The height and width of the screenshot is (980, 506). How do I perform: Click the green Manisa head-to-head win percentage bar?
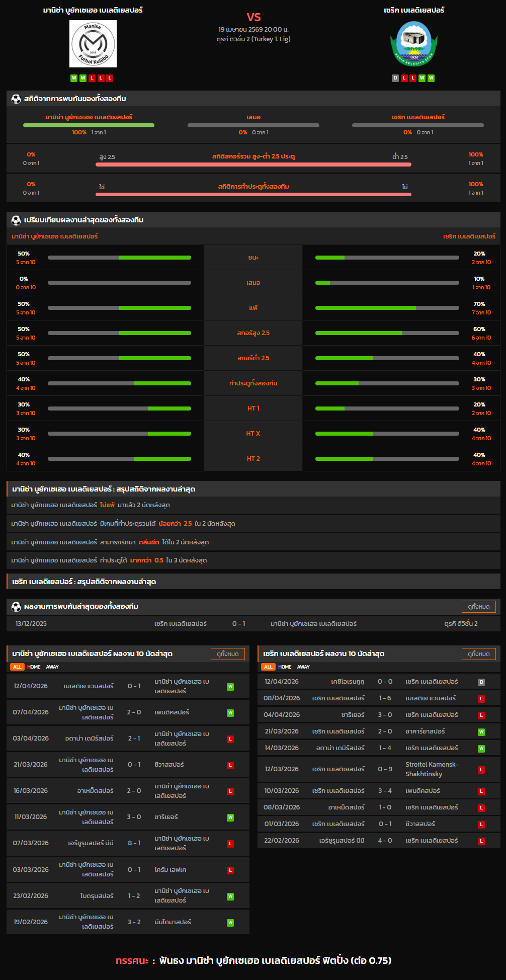(89, 125)
